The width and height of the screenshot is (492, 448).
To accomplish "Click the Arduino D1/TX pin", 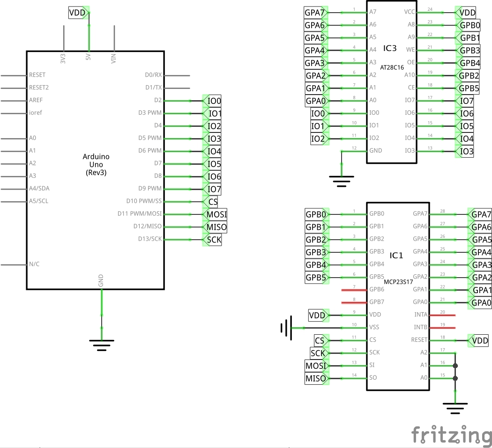I will coord(177,88).
